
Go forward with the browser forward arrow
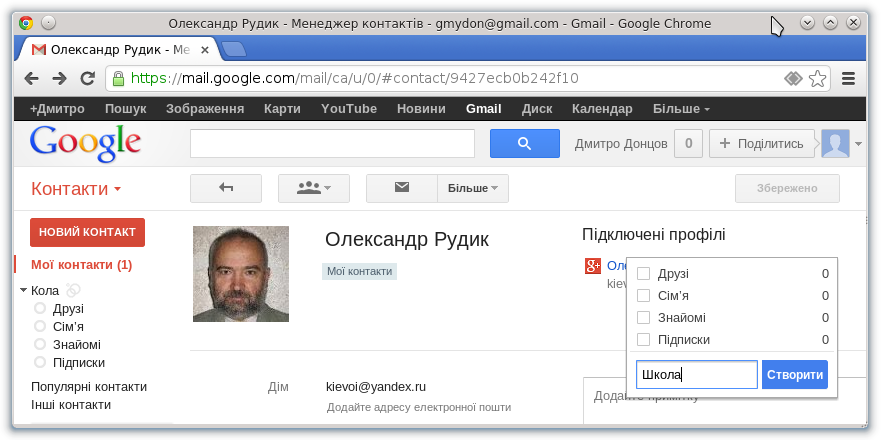(x=60, y=78)
